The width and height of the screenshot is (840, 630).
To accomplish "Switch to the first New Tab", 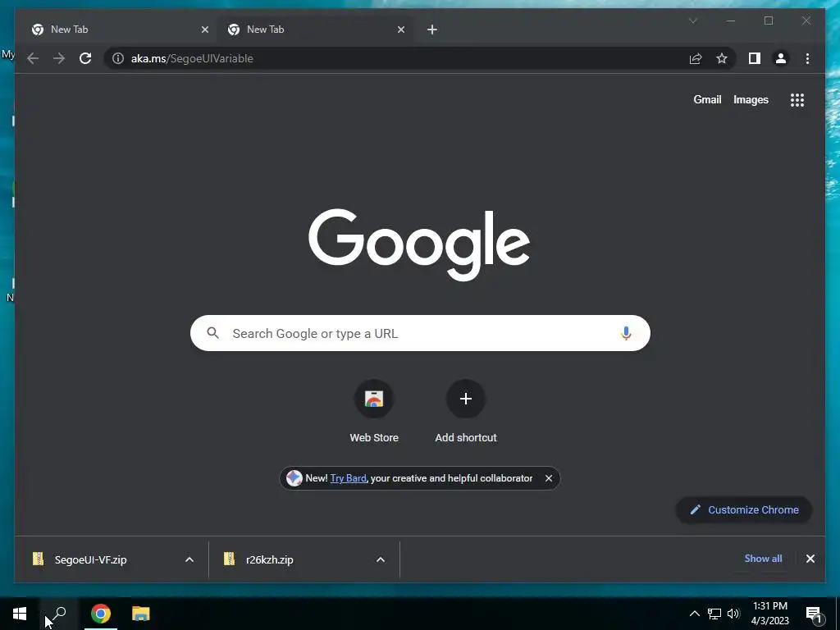I will click(x=118, y=30).
